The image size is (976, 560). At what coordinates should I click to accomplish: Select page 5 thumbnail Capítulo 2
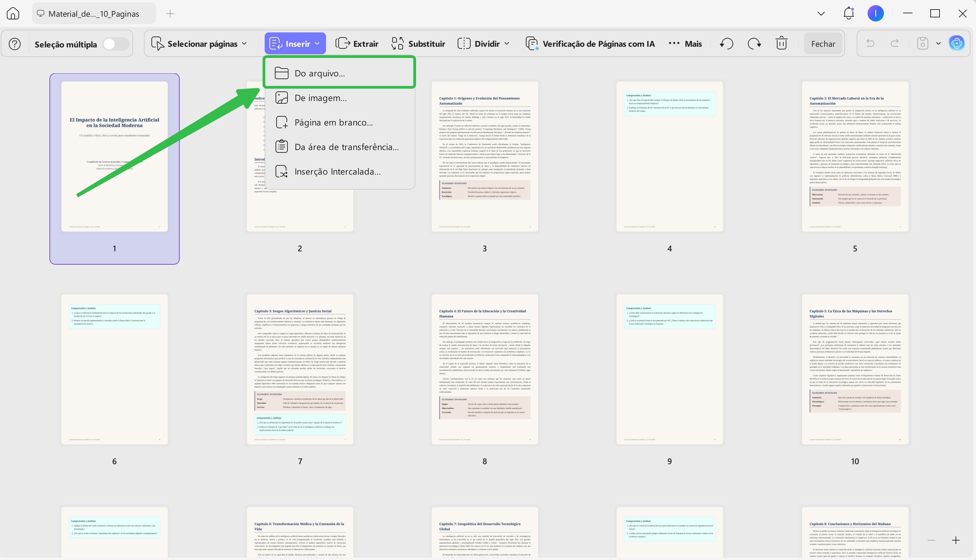(x=855, y=156)
